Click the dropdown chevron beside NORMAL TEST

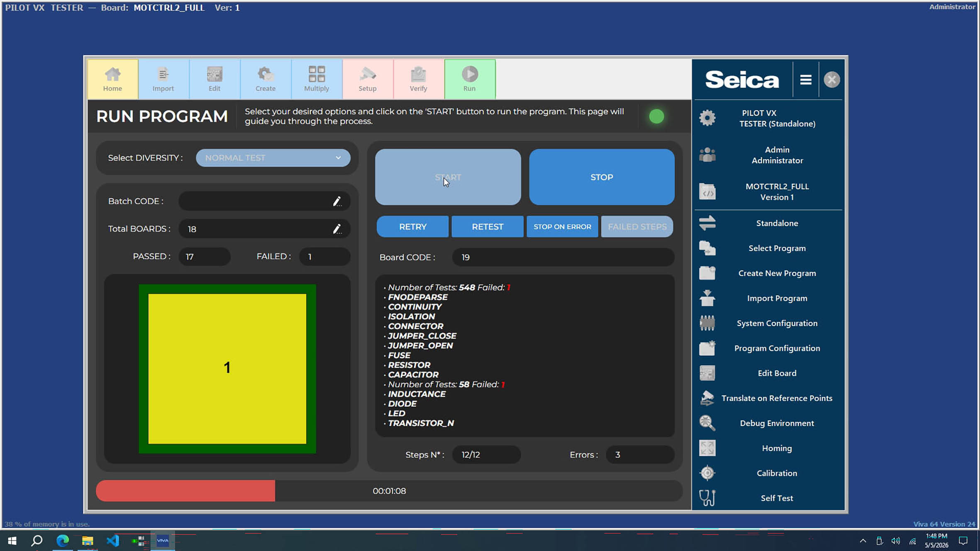point(338,158)
